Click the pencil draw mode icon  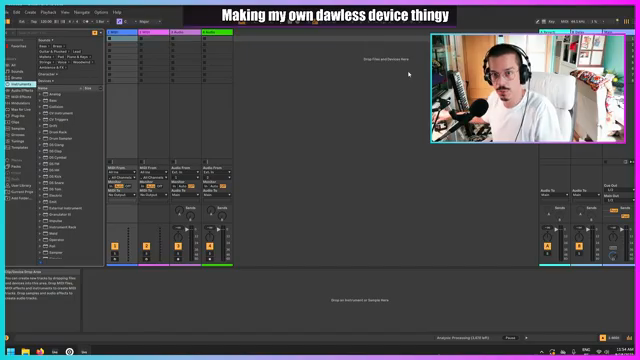tap(537, 22)
